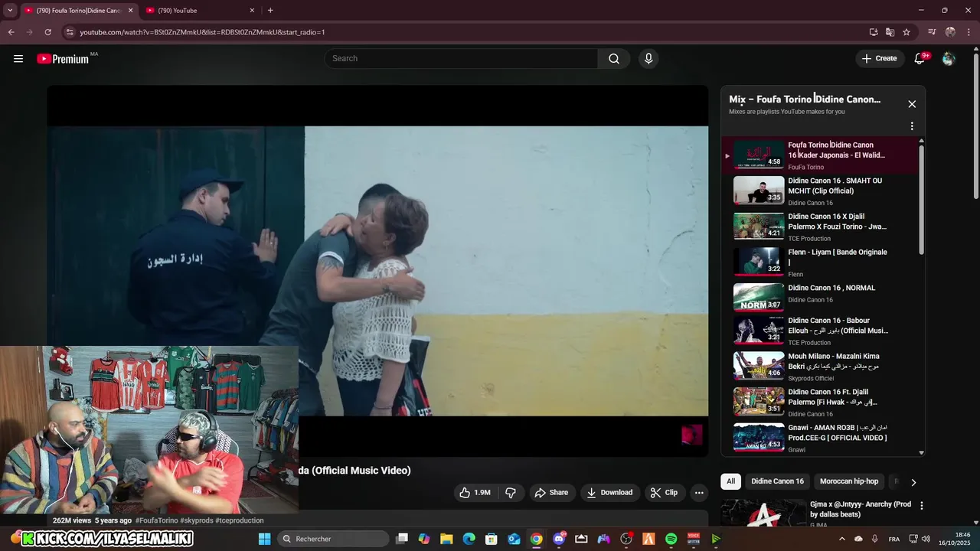
Task: Select the Moroccan hip-hop filter chip
Action: click(849, 481)
